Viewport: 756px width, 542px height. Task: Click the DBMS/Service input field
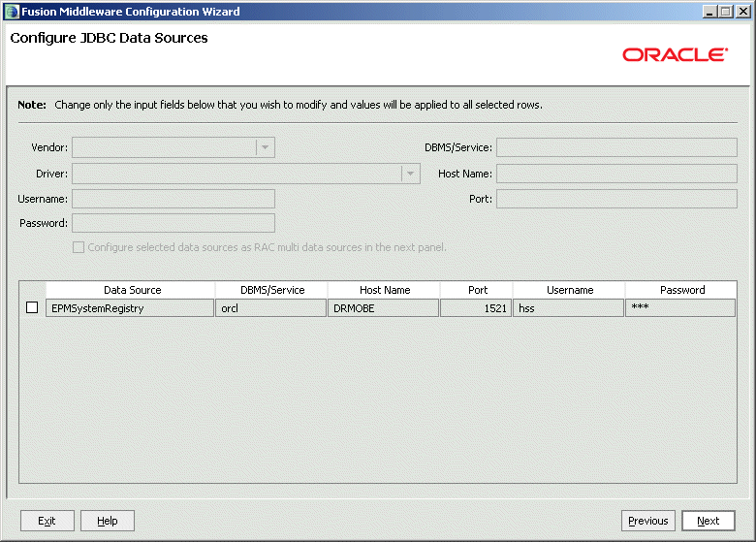point(616,147)
